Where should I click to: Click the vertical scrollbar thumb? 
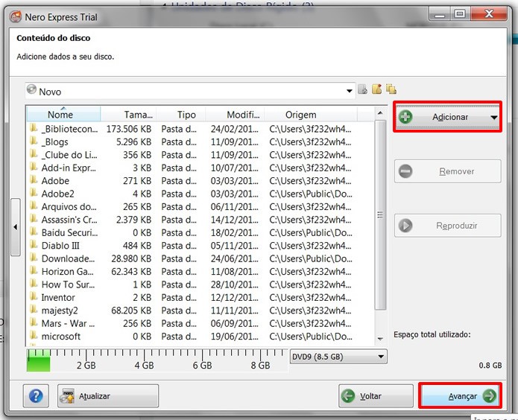click(x=381, y=215)
